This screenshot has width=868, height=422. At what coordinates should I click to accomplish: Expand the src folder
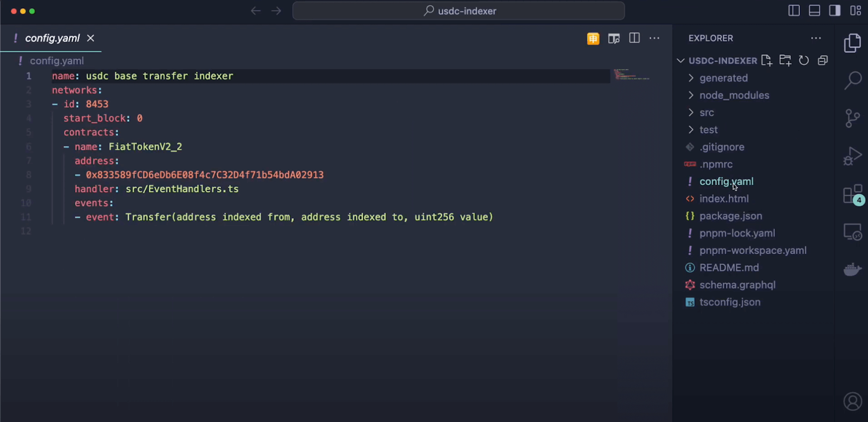[x=707, y=112]
